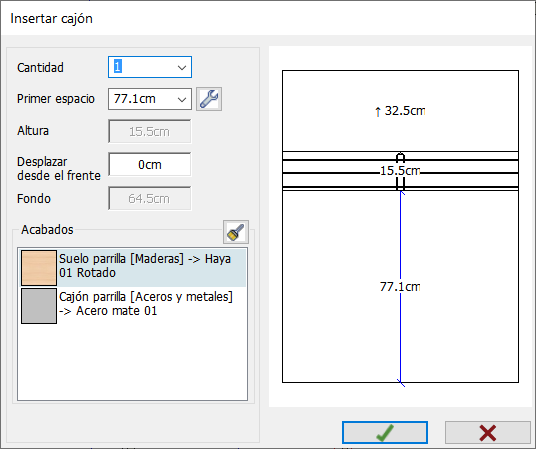The width and height of the screenshot is (536, 449).
Task: Click the Altura 15.5cm field
Action: pyautogui.click(x=150, y=131)
